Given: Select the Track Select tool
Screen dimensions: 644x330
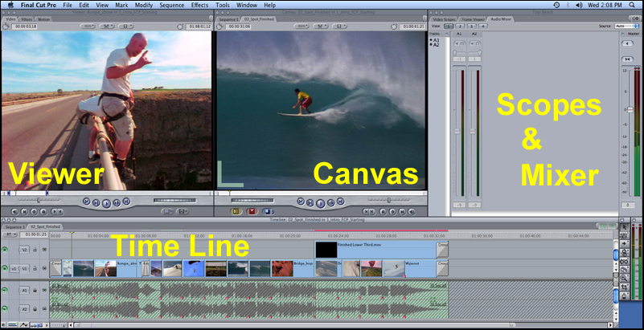Looking at the screenshot, I should [x=625, y=243].
